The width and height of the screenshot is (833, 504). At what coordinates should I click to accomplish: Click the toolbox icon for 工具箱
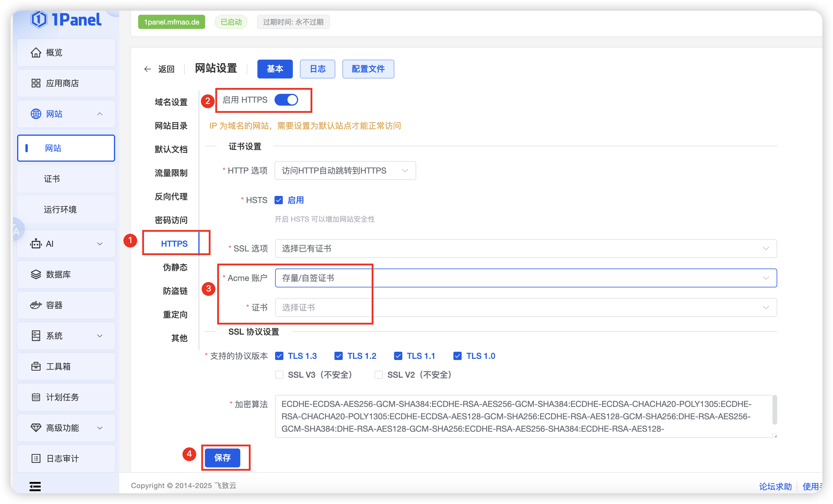(36, 366)
